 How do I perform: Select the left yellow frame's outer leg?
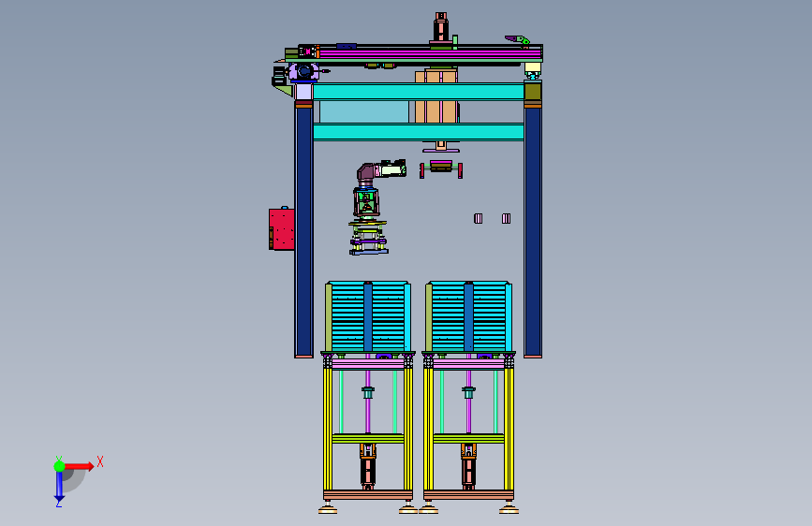point(327,429)
